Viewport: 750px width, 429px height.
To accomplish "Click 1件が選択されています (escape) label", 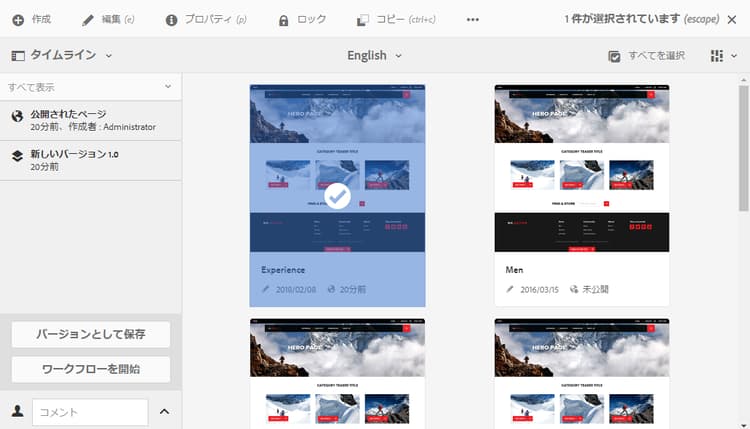I will click(641, 19).
